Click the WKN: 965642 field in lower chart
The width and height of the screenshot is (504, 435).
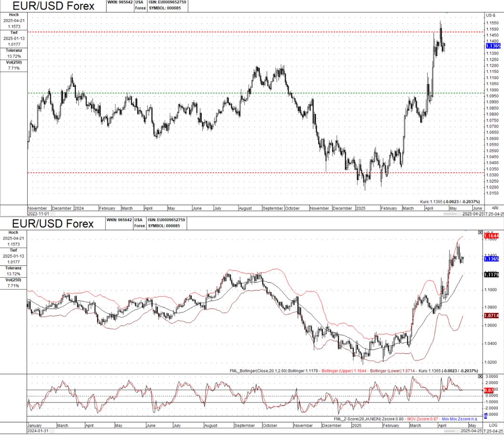(x=119, y=220)
